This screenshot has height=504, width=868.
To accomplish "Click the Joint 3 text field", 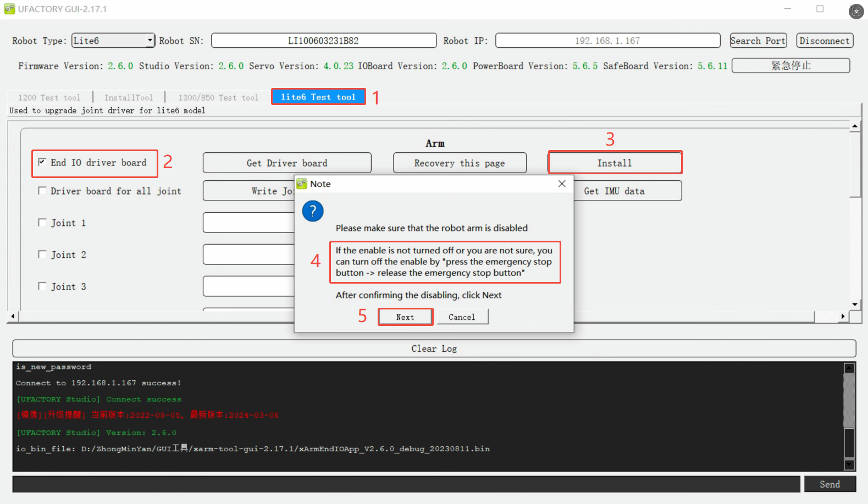I will click(x=248, y=286).
